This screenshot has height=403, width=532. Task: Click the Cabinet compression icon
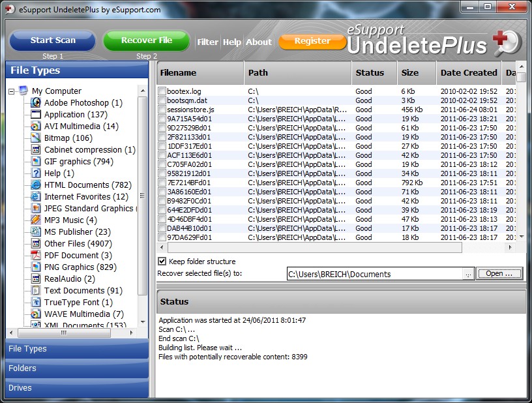(x=36, y=149)
